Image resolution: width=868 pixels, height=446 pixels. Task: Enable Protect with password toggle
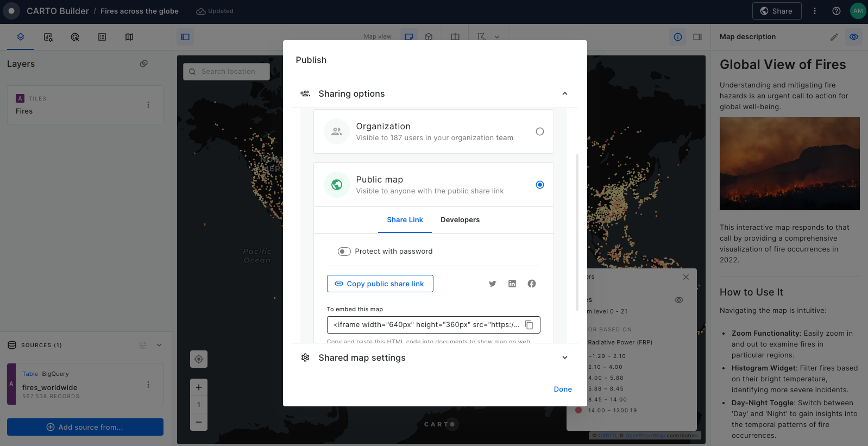coord(344,252)
